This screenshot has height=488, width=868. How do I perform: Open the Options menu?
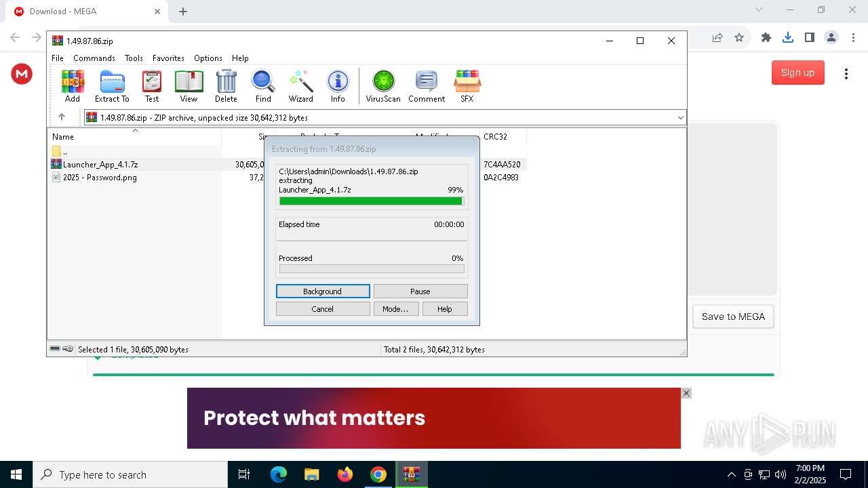pyautogui.click(x=208, y=58)
